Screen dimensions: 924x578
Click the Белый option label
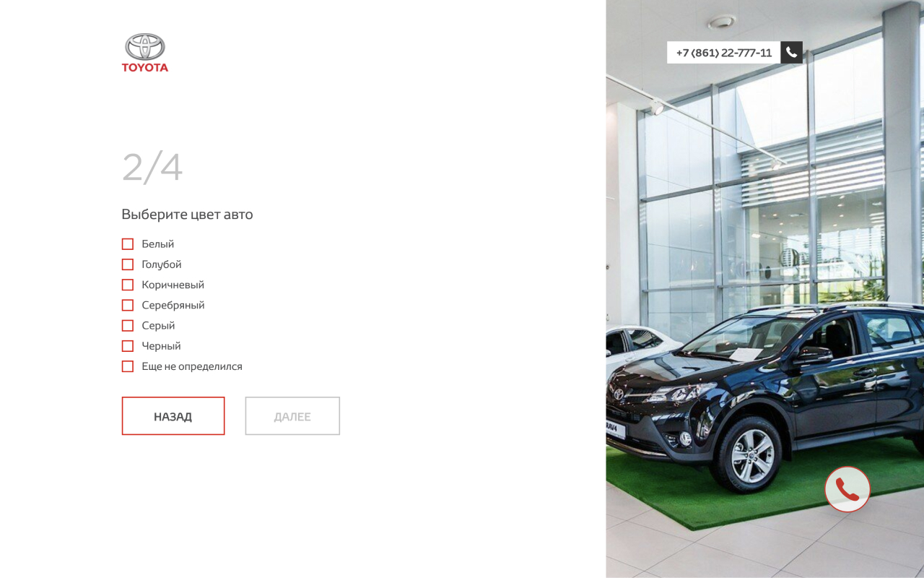coord(157,244)
